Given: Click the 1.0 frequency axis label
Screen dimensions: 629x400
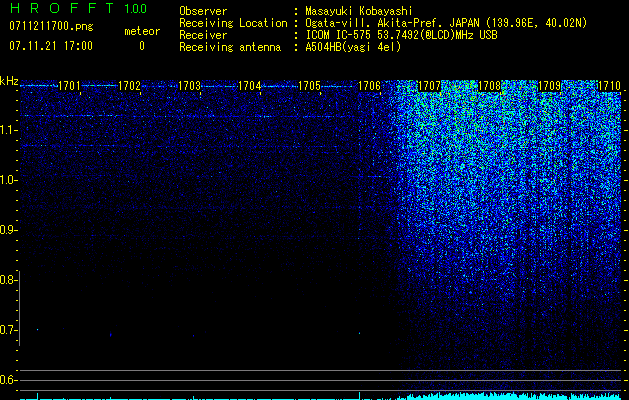Looking at the screenshot, I should click(x=7, y=180).
